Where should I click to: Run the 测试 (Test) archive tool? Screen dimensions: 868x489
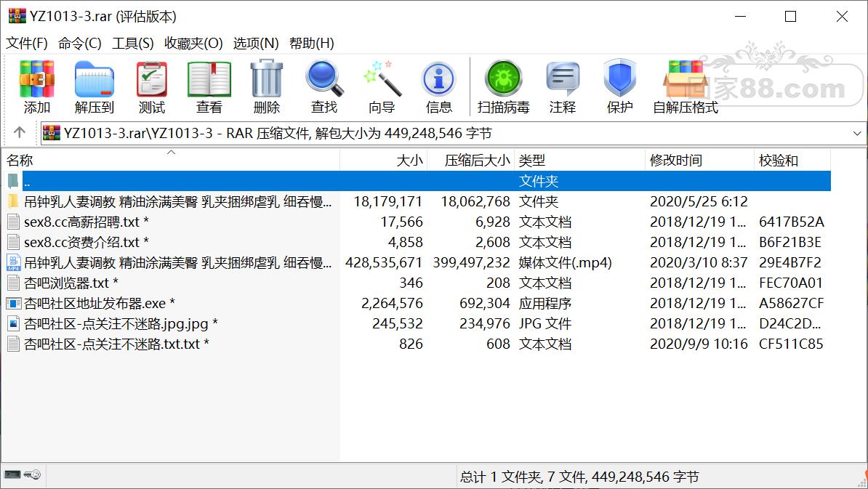click(152, 87)
